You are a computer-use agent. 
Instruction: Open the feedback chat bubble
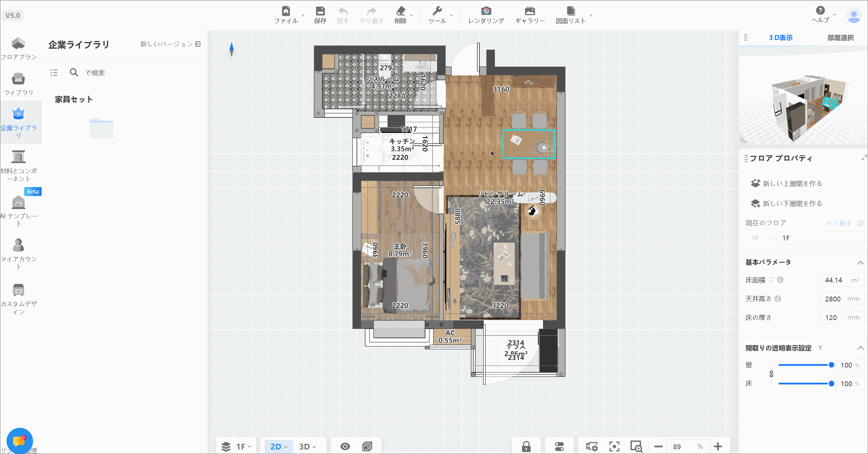[19, 441]
